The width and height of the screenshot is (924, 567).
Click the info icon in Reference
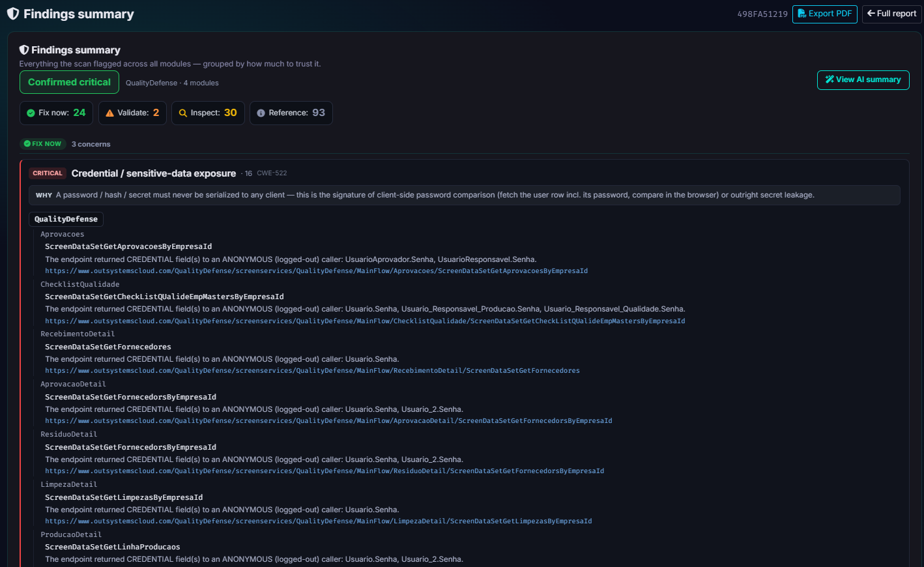[261, 113]
